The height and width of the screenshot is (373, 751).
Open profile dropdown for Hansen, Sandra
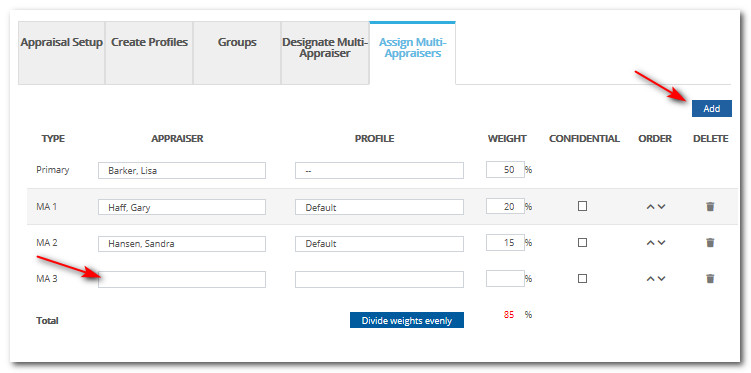coord(379,244)
